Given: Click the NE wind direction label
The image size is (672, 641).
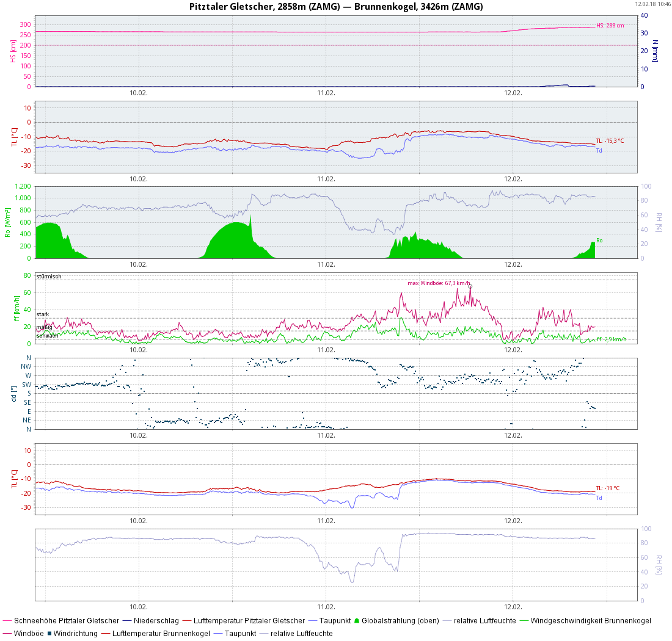Looking at the screenshot, I should pos(27,420).
